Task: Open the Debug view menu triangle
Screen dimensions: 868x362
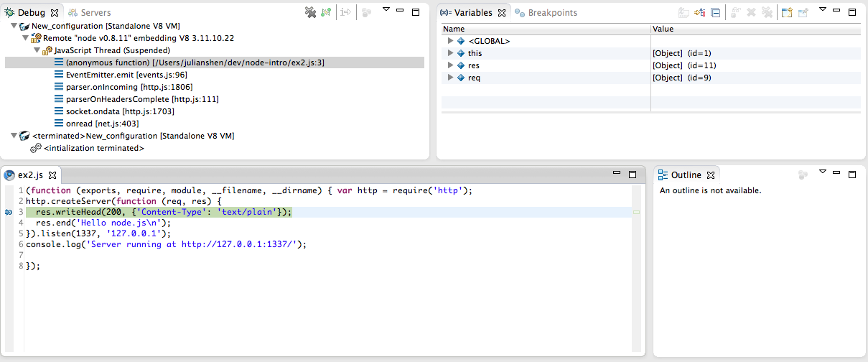Action: [x=386, y=10]
